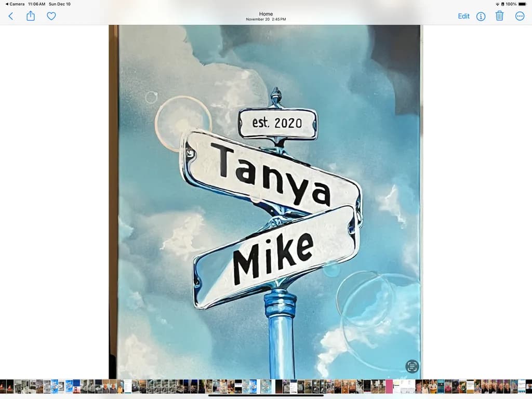This screenshot has height=399, width=532.
Task: Tap the 11:06 AM clock in the status bar
Action: (x=37, y=4)
